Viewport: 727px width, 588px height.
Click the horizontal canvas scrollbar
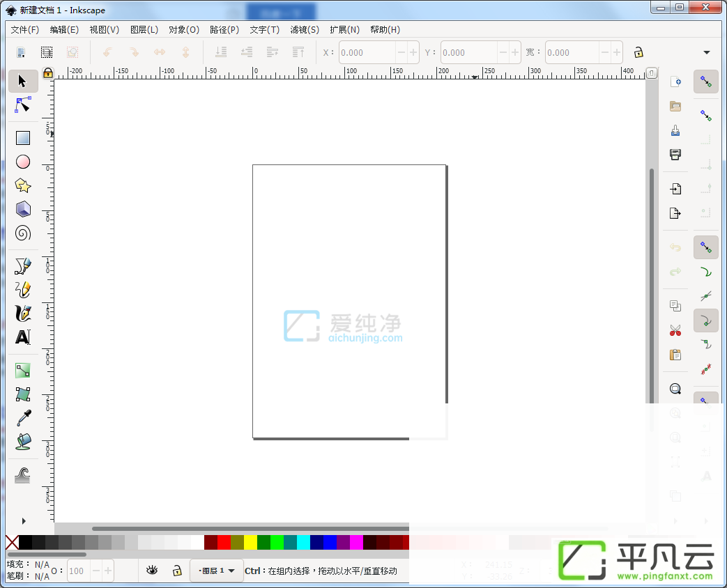coord(250,528)
